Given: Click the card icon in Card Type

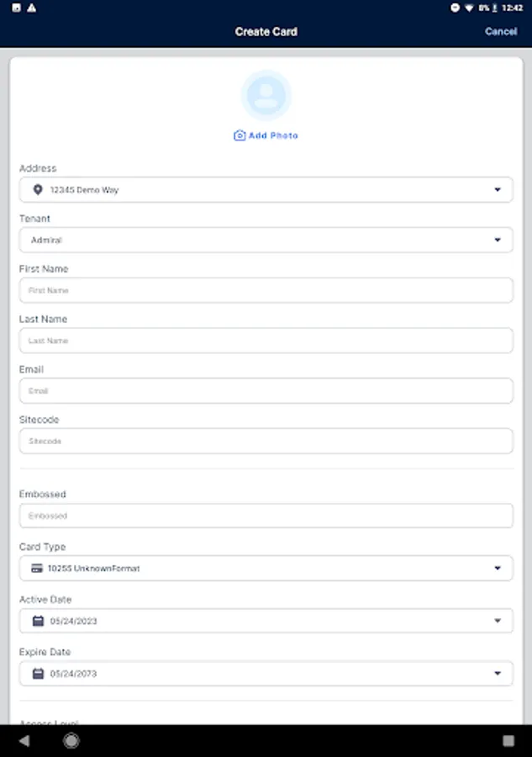Looking at the screenshot, I should 37,569.
